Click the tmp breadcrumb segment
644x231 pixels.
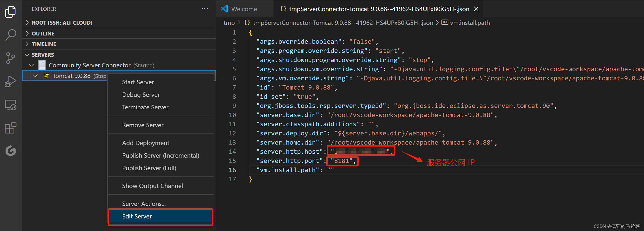pyautogui.click(x=229, y=23)
